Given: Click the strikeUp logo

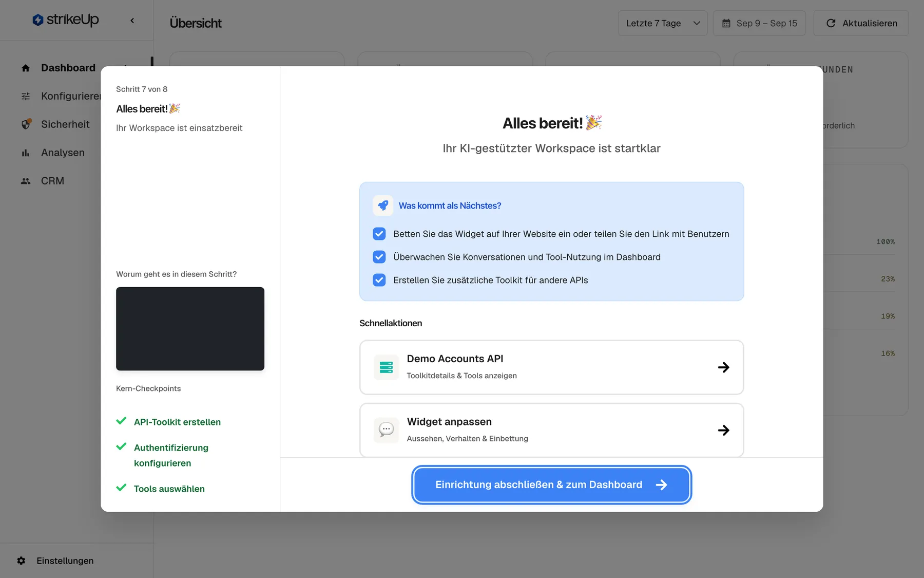Looking at the screenshot, I should pos(66,20).
